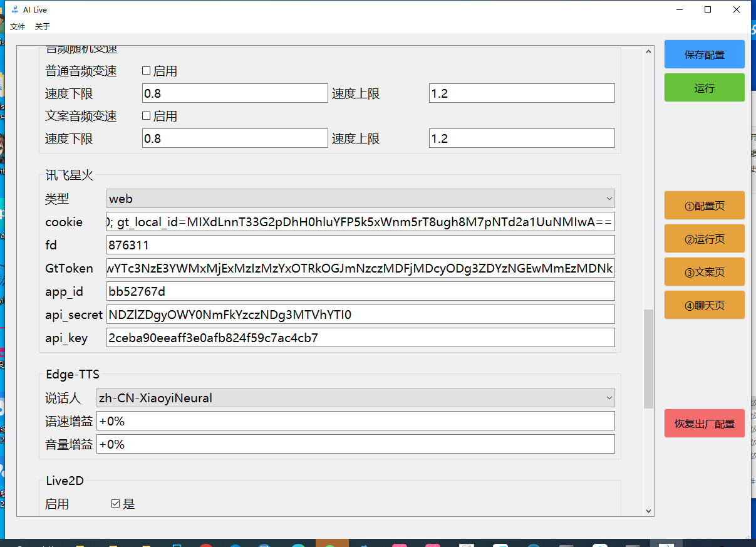Switch to the ③文案页 page

point(704,271)
